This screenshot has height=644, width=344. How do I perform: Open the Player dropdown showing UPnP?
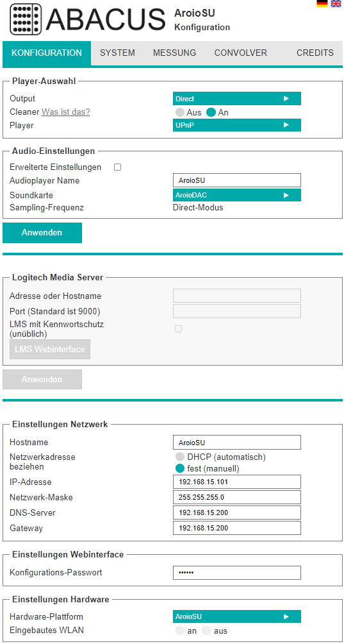tap(237, 125)
